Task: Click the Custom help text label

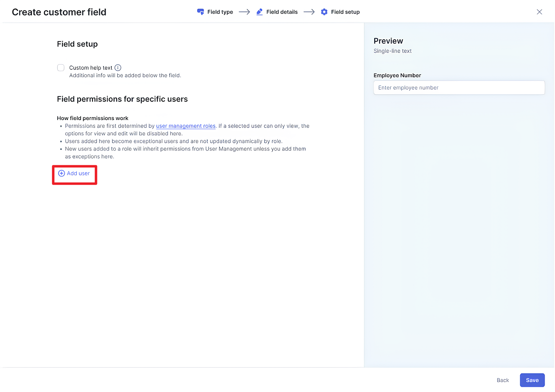Action: pyautogui.click(x=90, y=68)
